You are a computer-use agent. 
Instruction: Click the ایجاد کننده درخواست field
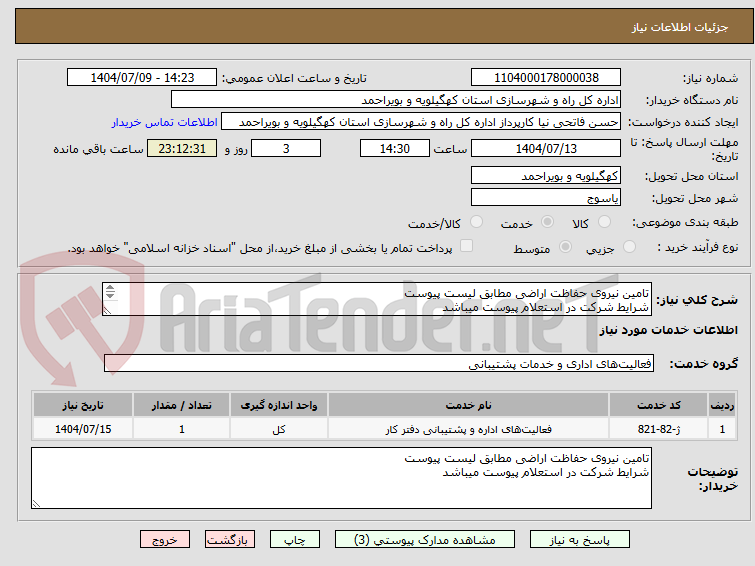coord(421,122)
